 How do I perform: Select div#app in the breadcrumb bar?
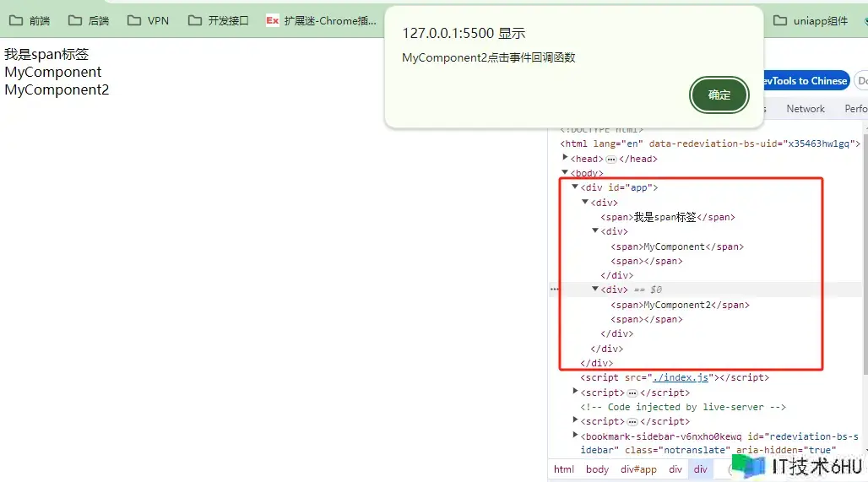[638, 469]
